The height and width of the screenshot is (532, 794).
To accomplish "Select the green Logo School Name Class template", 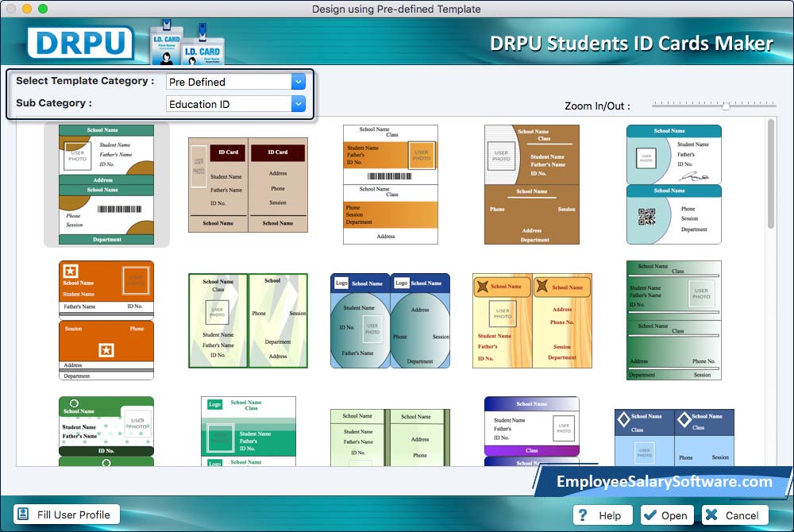I will pos(248,431).
